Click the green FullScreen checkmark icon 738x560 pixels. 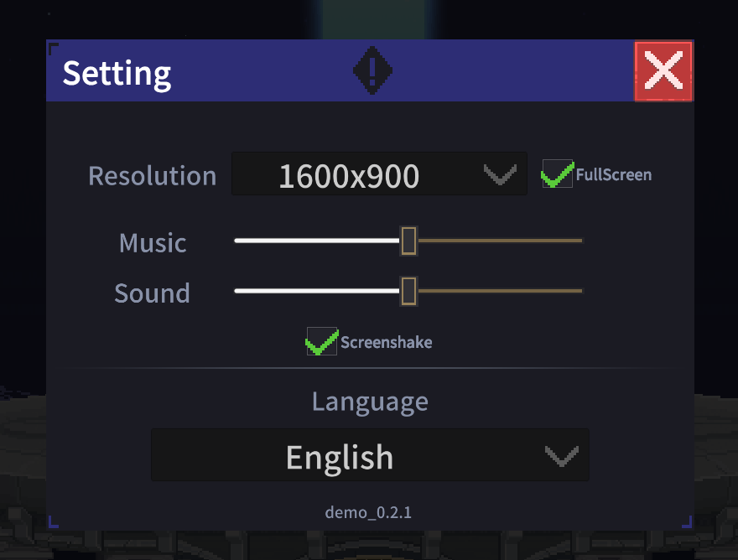point(557,174)
